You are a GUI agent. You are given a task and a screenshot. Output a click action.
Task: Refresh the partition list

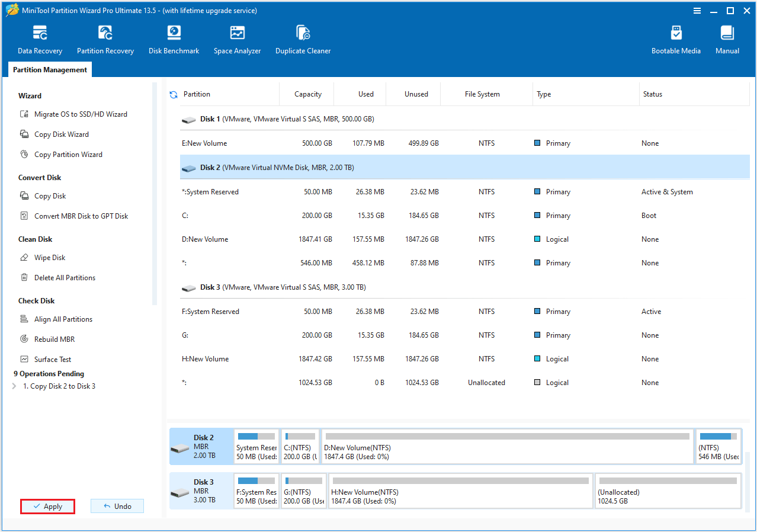(x=173, y=94)
